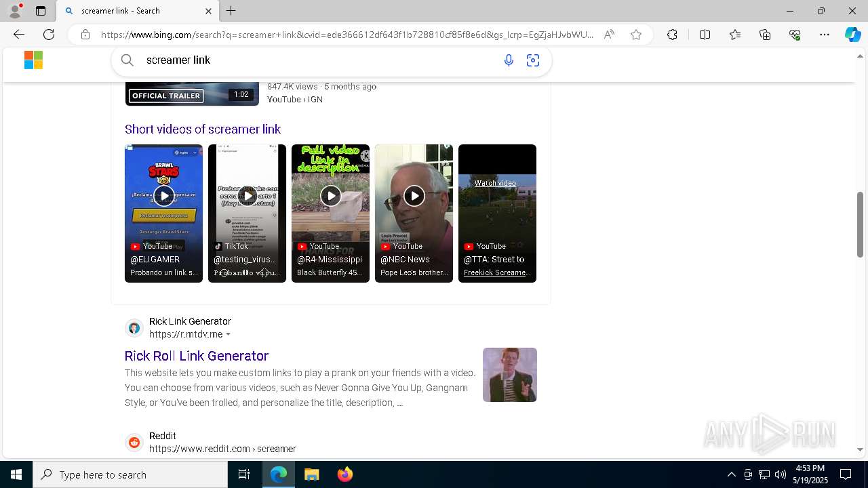Launch Copilot from the toolbar
Image resolution: width=868 pixels, height=488 pixels.
click(x=852, y=35)
